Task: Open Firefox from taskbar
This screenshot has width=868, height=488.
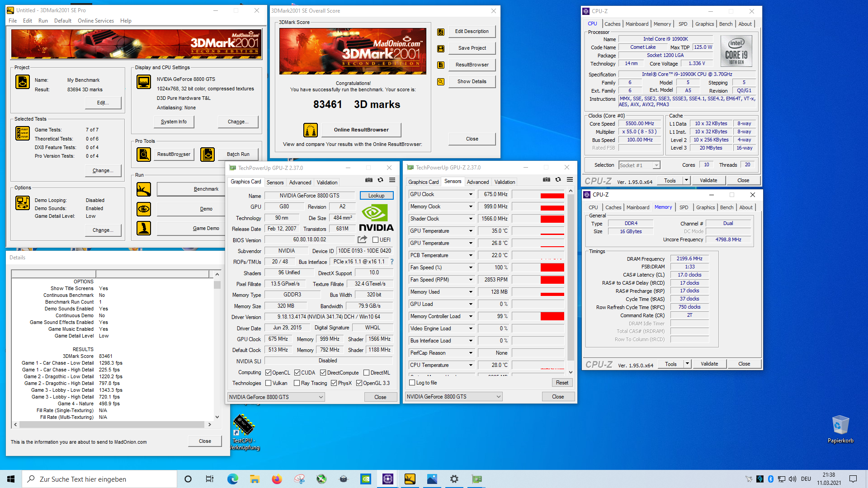Action: [x=277, y=479]
